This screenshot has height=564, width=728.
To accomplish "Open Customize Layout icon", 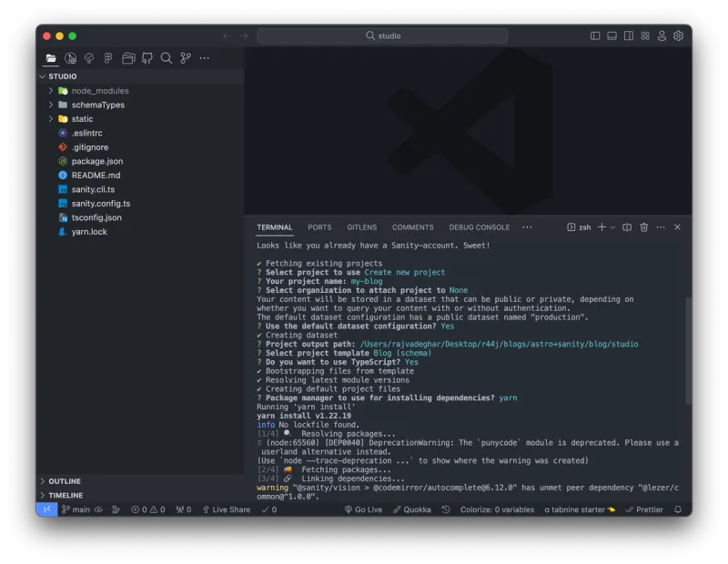I will click(x=645, y=35).
